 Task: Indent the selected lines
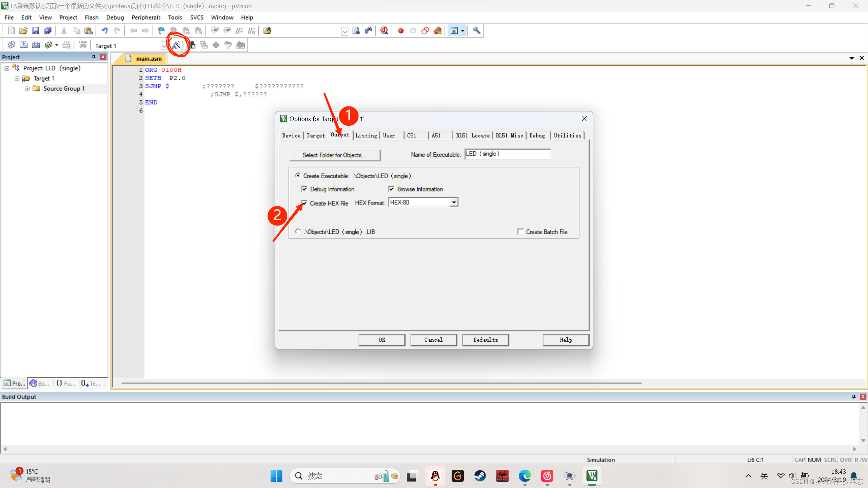[215, 31]
